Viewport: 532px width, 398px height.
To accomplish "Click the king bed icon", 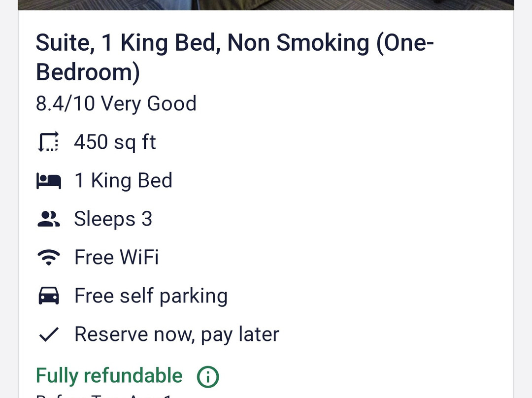I will (x=48, y=180).
